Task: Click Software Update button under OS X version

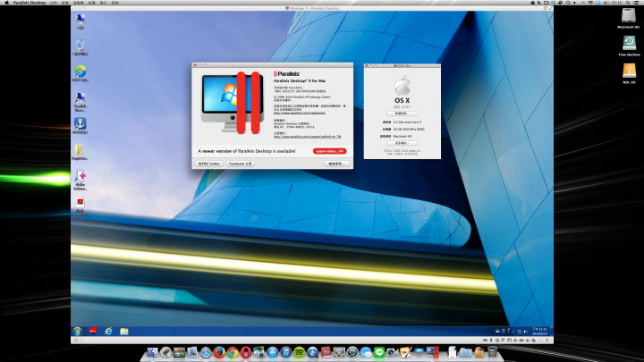Action: point(402,114)
